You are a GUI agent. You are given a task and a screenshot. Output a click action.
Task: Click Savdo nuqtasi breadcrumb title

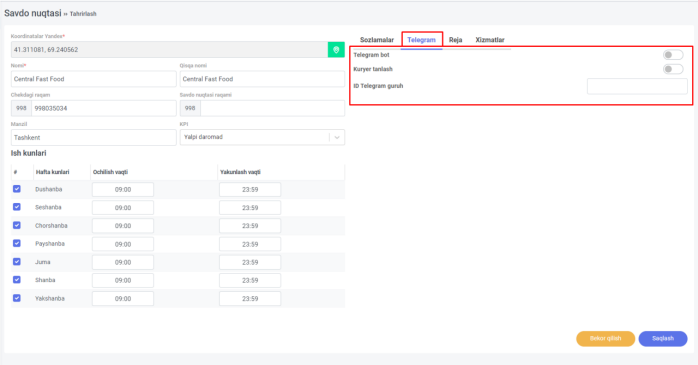33,13
